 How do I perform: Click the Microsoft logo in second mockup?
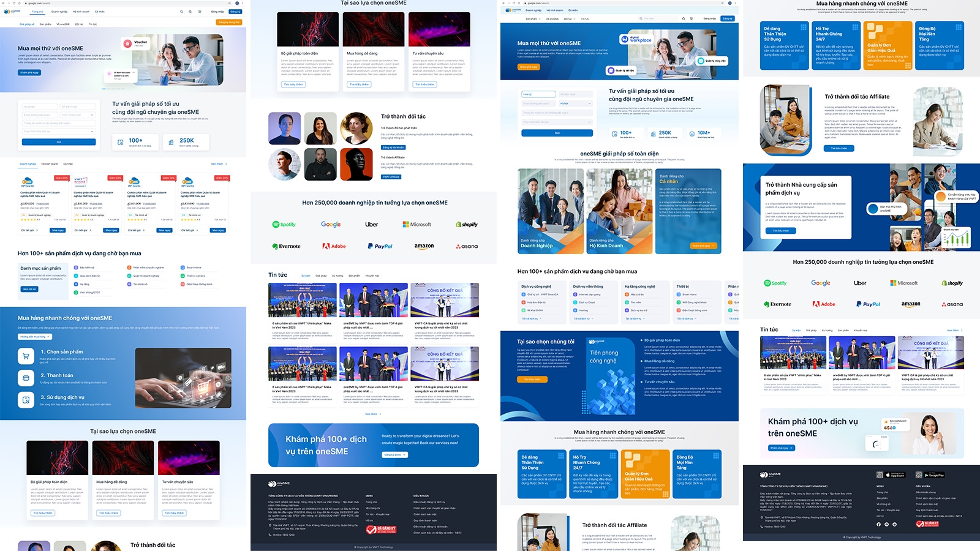click(417, 225)
